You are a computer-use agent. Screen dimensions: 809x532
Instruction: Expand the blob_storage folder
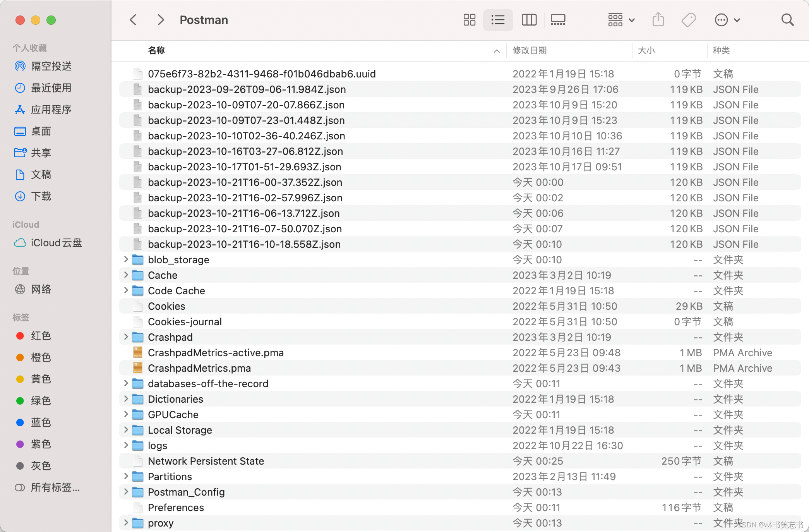point(126,259)
